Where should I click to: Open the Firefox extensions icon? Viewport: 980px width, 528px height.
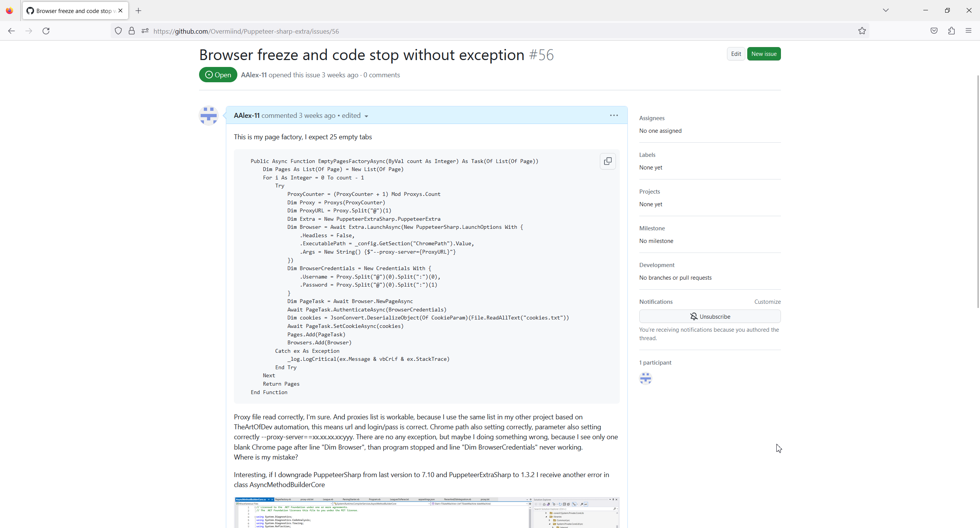[x=951, y=31]
